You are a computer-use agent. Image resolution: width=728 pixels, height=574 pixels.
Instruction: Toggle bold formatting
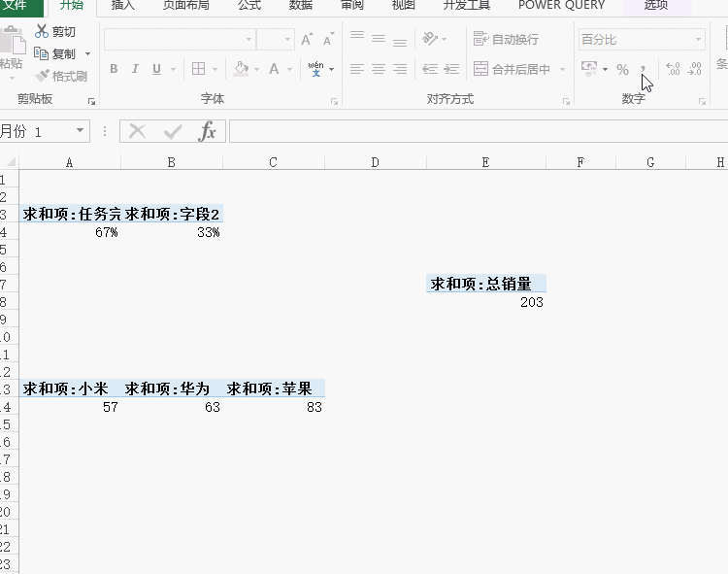114,70
